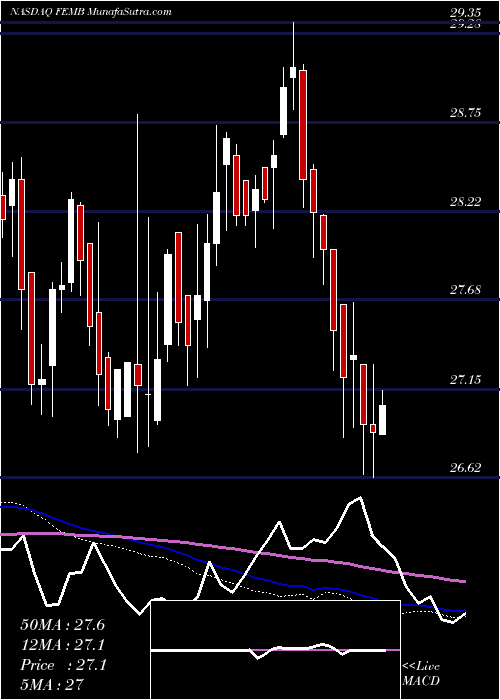Click the <<Live MACD label
Screen dimensions: 500x700
tap(421, 673)
